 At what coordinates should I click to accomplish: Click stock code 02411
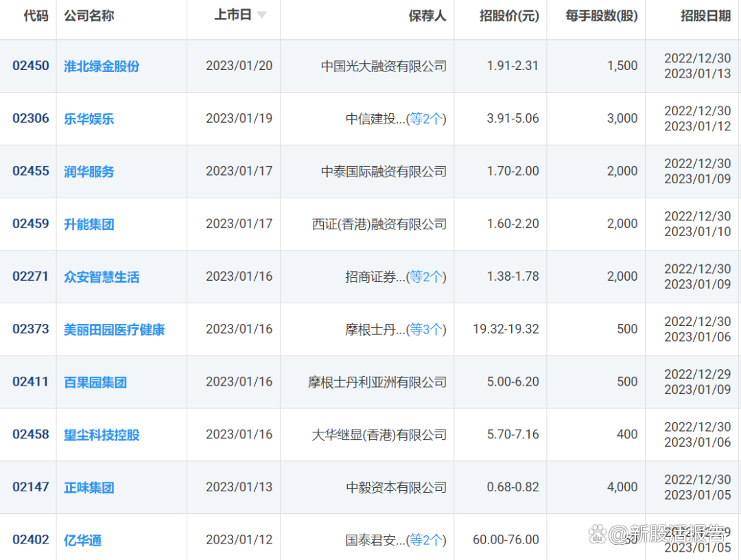(31, 382)
